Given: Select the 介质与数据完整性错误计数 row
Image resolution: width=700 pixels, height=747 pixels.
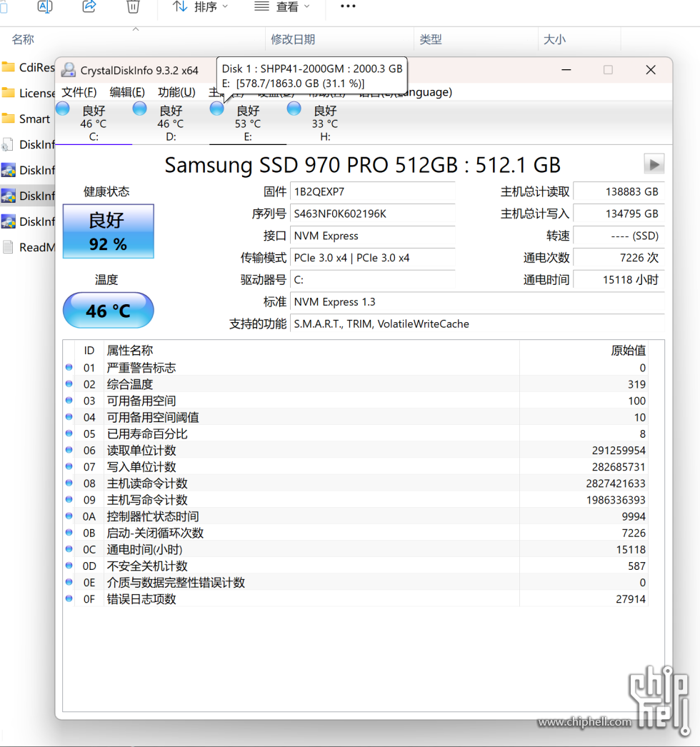Looking at the screenshot, I should point(356,582).
